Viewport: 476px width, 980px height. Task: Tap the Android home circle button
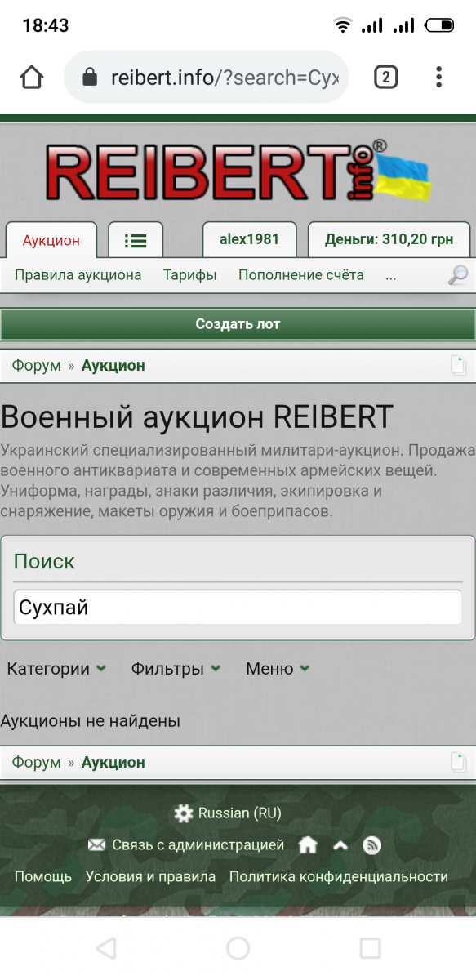[238, 948]
